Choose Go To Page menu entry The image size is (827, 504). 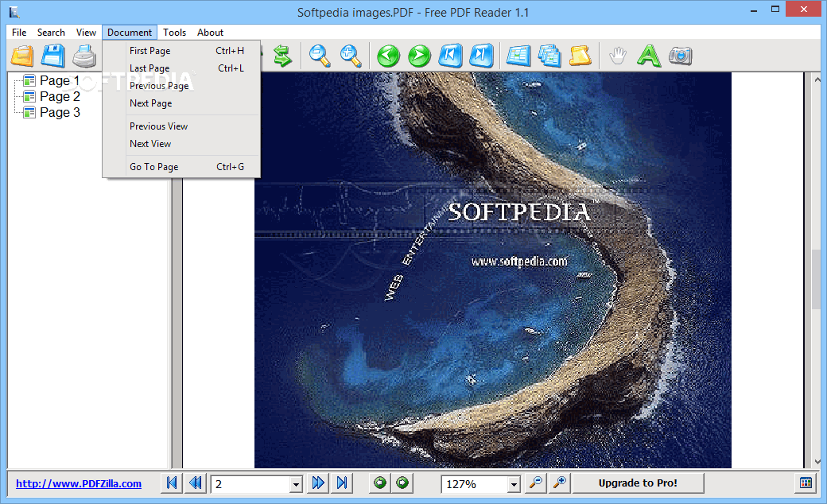[181, 167]
